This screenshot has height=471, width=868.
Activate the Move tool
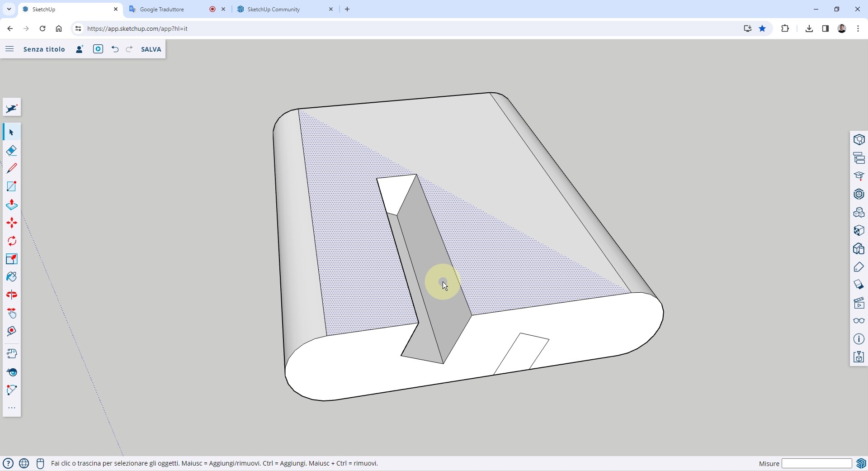click(12, 223)
